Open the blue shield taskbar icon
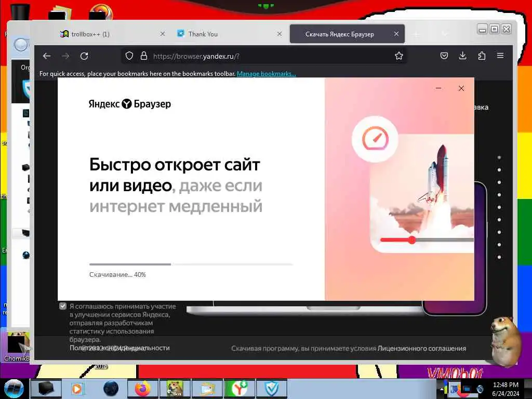Screen dimensions: 532x399 [x=271, y=389]
